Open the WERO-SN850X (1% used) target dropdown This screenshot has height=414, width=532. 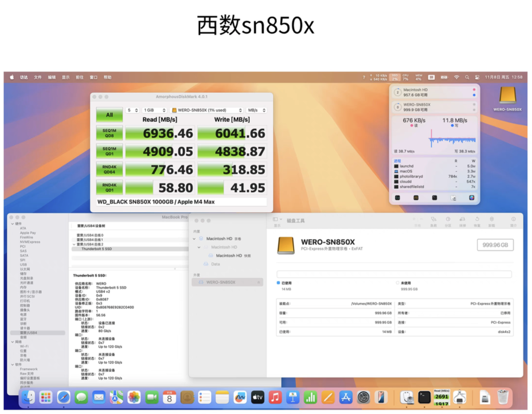point(207,110)
